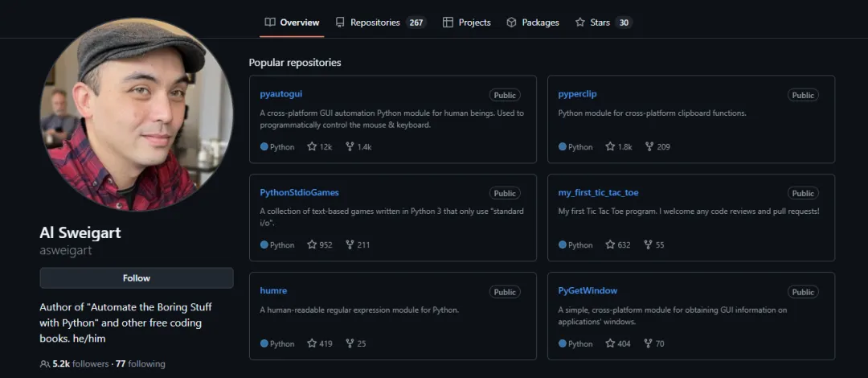The image size is (868, 378).
Task: Click the fork icon on pyperclip repository
Action: tap(648, 147)
